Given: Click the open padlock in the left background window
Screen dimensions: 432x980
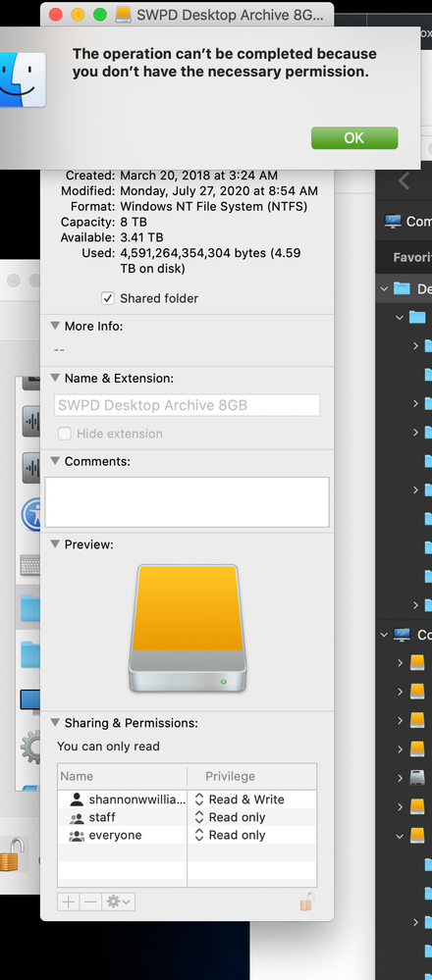Looking at the screenshot, I should (x=13, y=853).
